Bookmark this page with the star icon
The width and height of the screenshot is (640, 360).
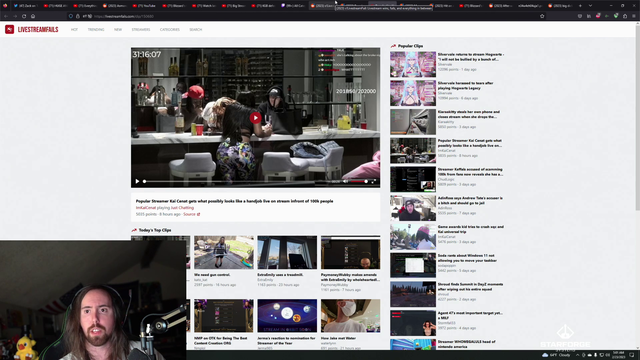pos(542,16)
